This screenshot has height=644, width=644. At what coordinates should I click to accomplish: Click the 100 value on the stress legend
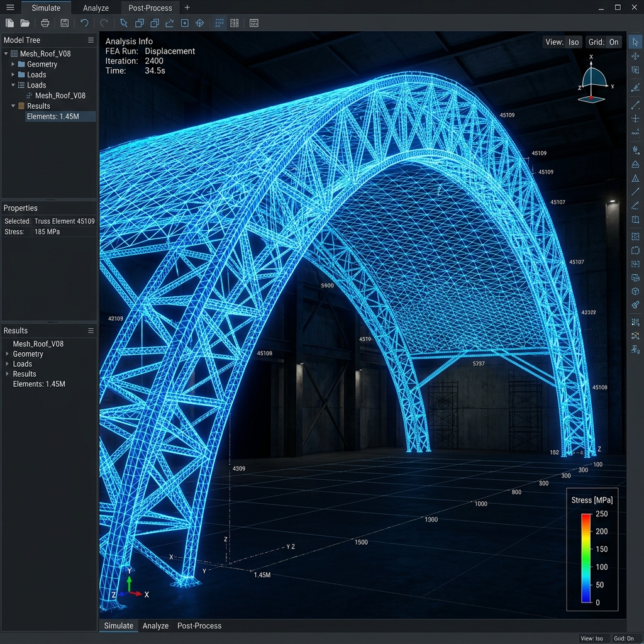(602, 567)
